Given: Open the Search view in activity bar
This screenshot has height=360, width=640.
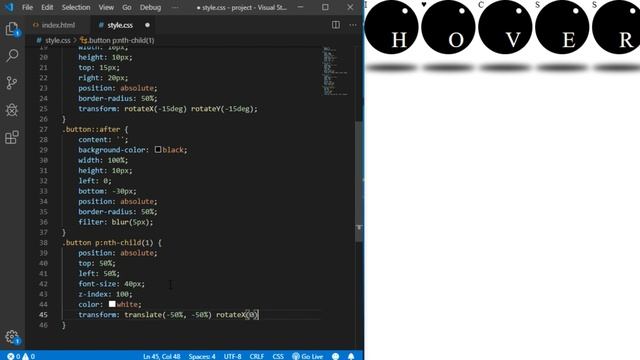Looking at the screenshot, I should [12, 56].
